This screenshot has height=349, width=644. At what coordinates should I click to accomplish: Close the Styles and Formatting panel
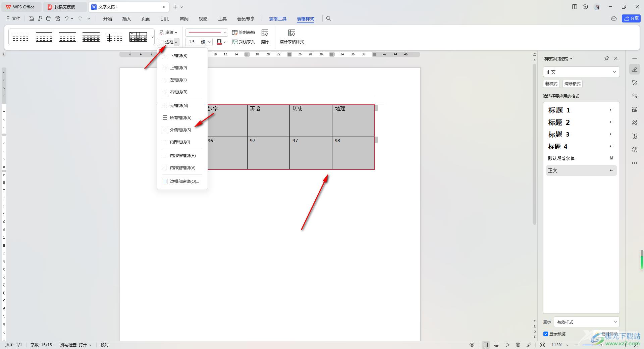pyautogui.click(x=616, y=58)
